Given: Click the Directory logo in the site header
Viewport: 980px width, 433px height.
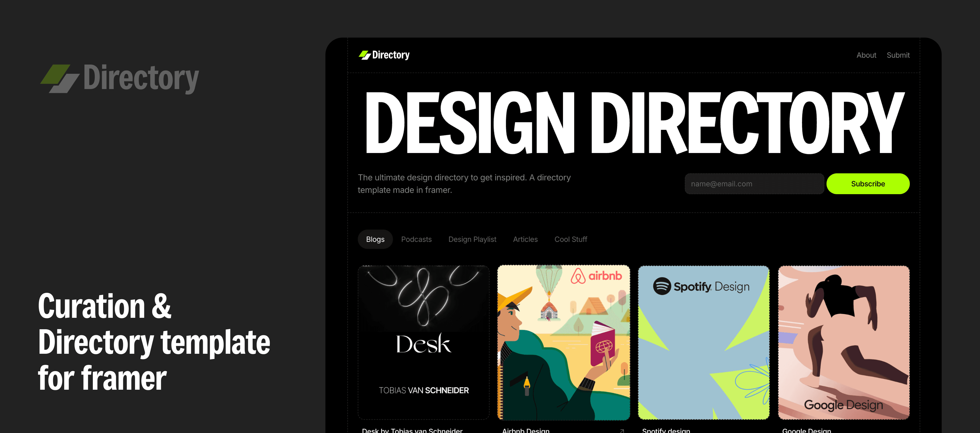Looking at the screenshot, I should click(x=384, y=55).
